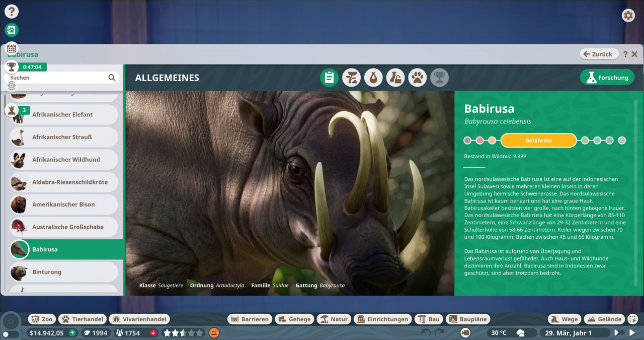Click the multi-select icon right of Gelände
This screenshot has width=644, height=340.
(x=633, y=319)
